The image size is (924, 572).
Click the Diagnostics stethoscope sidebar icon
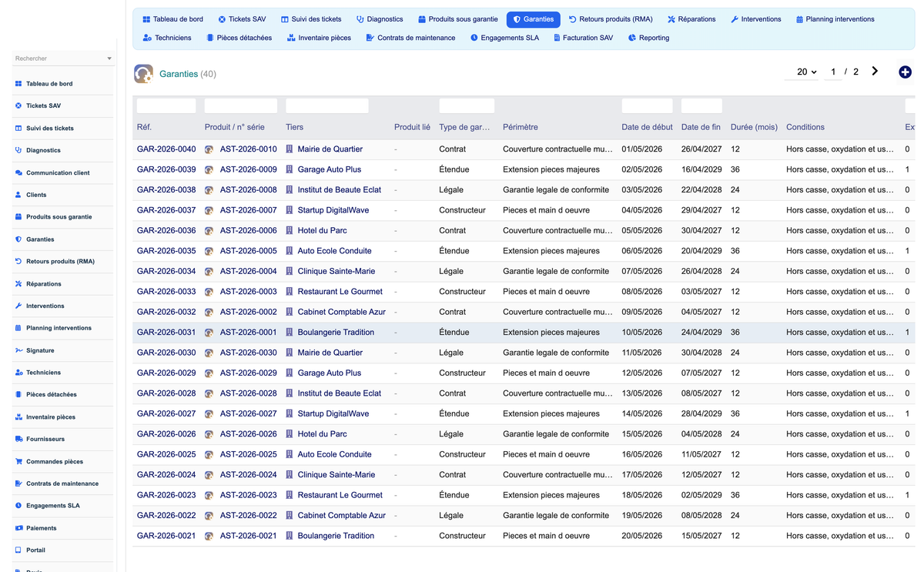click(x=18, y=150)
